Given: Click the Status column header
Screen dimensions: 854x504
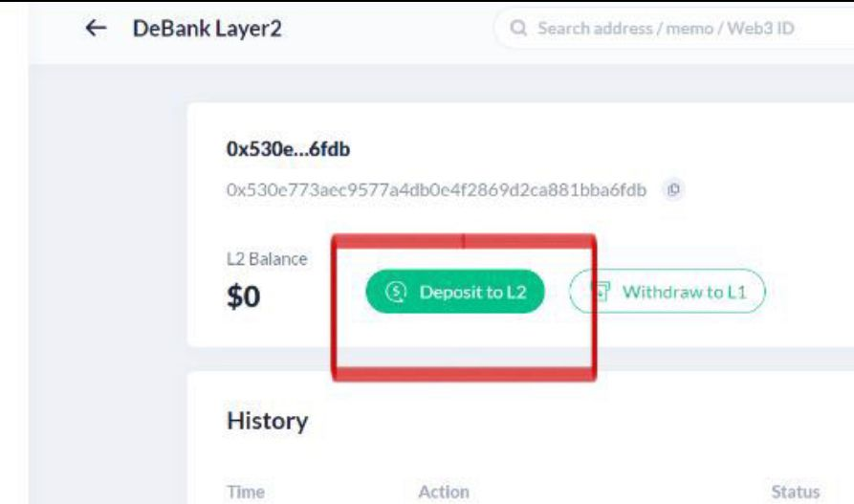Looking at the screenshot, I should click(796, 492).
